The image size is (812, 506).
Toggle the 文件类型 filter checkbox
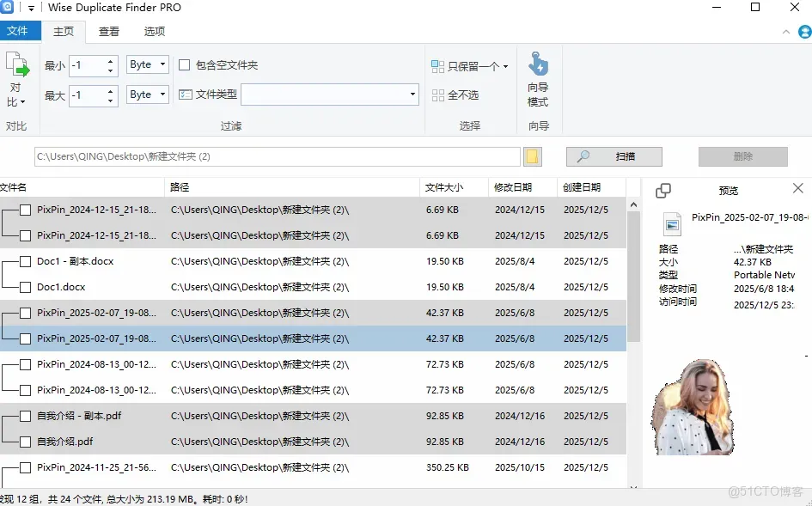(x=187, y=93)
